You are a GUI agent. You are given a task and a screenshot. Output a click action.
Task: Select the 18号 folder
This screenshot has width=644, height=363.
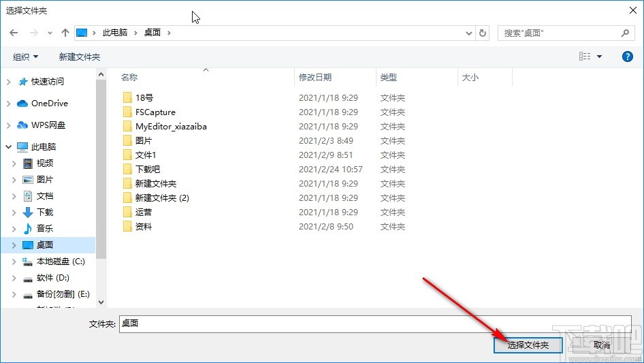coord(144,98)
